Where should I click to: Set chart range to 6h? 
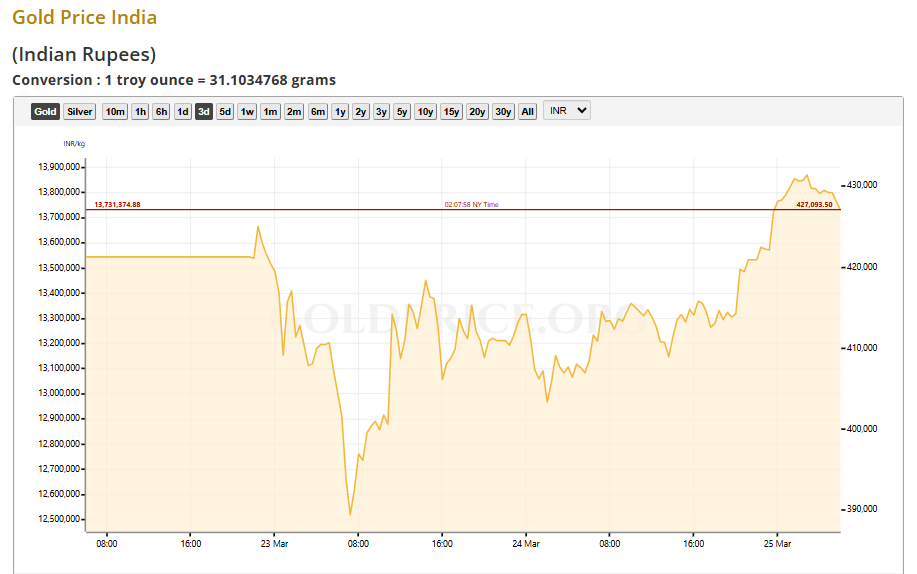[x=161, y=111]
